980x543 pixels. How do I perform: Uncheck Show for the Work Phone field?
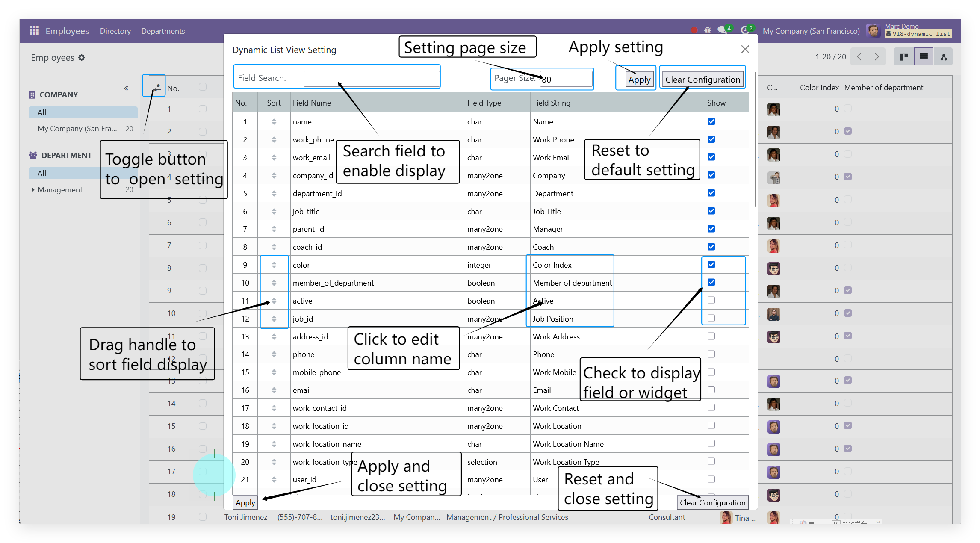pyautogui.click(x=711, y=139)
